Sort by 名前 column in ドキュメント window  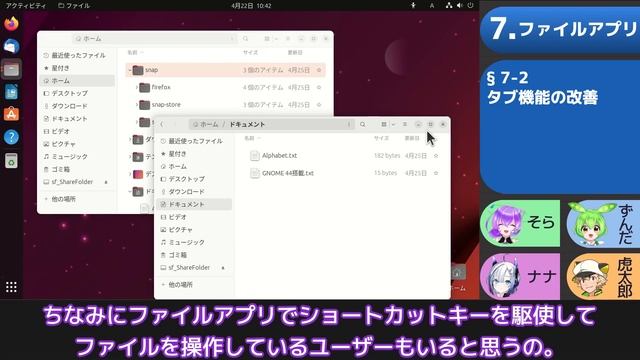pos(250,138)
